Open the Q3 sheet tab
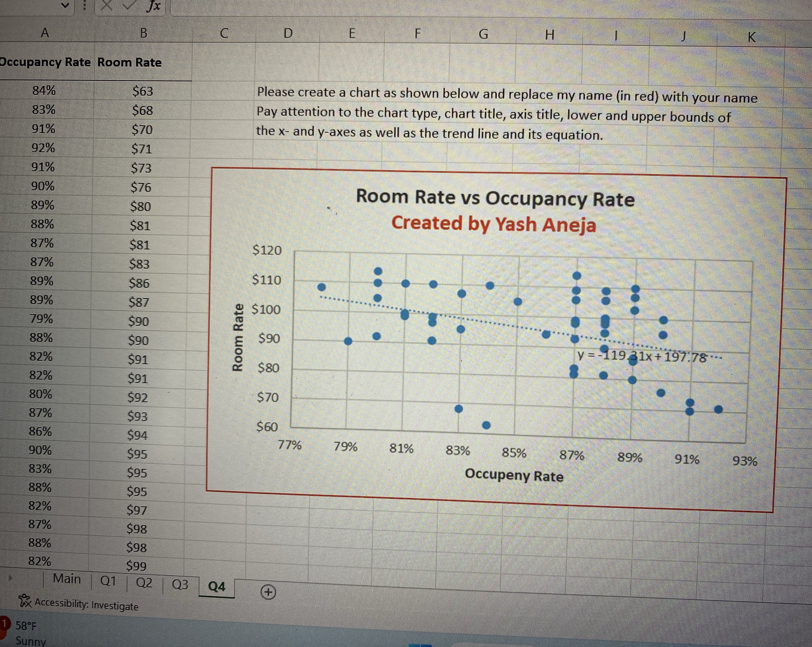812x647 pixels. point(180,584)
